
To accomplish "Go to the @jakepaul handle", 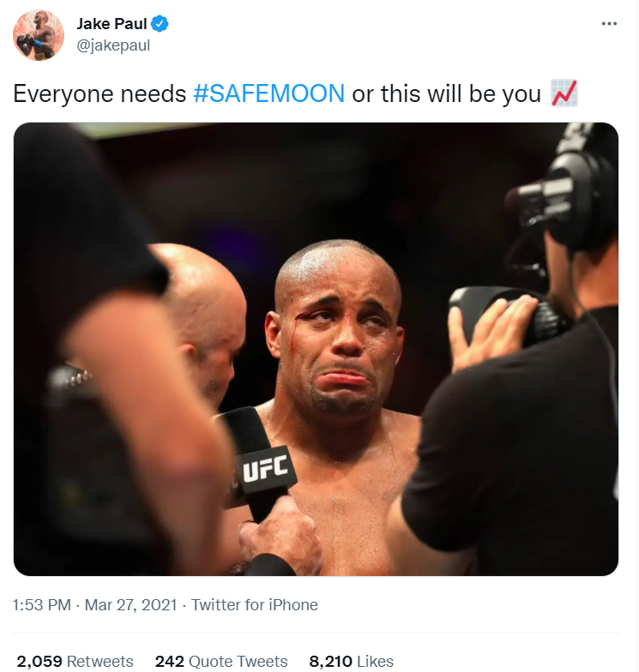I will pyautogui.click(x=113, y=45).
